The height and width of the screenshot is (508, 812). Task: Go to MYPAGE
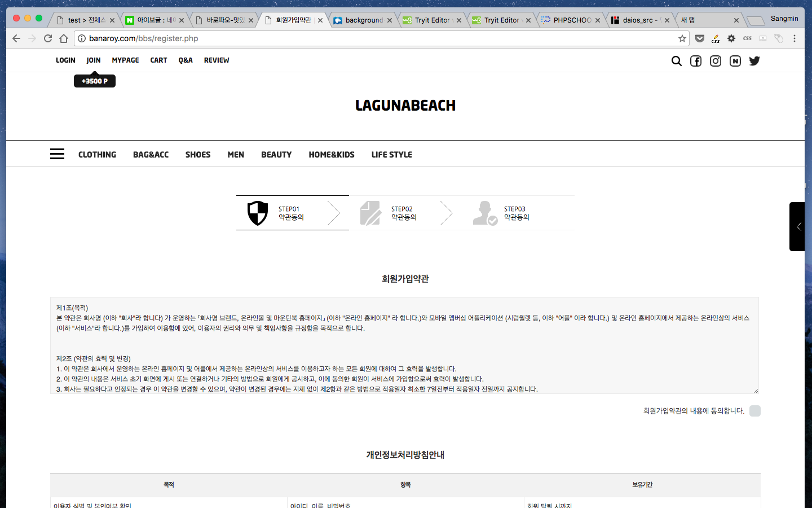click(x=125, y=60)
